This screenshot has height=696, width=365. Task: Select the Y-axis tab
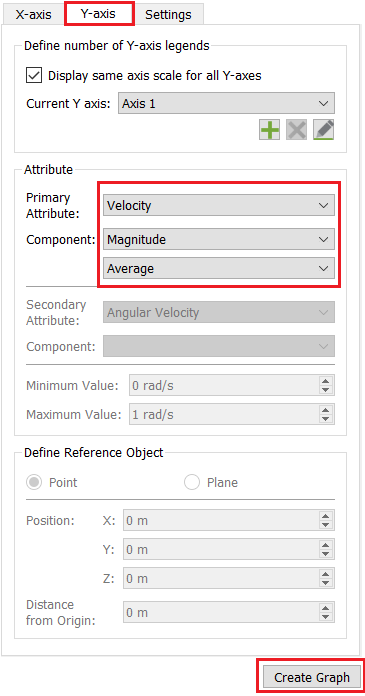(99, 13)
